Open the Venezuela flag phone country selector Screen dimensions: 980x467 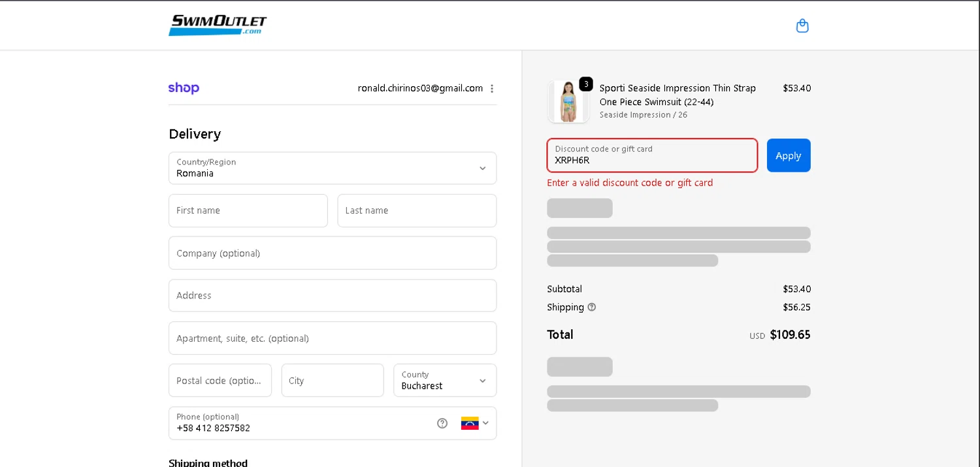tap(475, 423)
